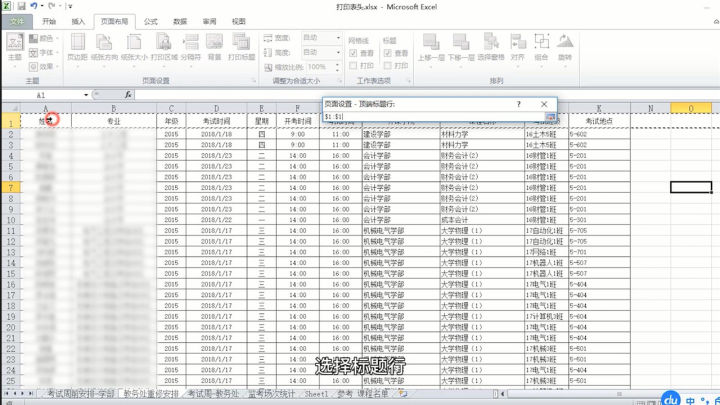Click the $1:$1 range input field
Image resolution: width=720 pixels, height=405 pixels.
point(434,117)
